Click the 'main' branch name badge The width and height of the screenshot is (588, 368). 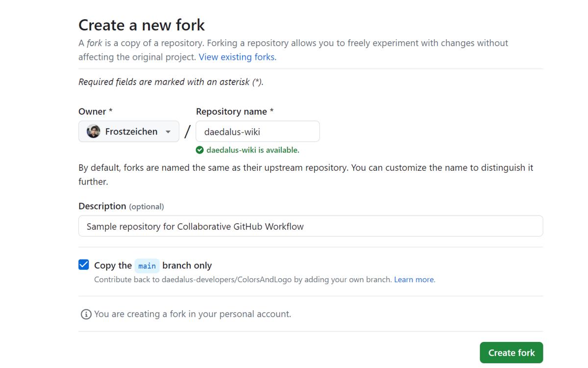pyautogui.click(x=147, y=265)
